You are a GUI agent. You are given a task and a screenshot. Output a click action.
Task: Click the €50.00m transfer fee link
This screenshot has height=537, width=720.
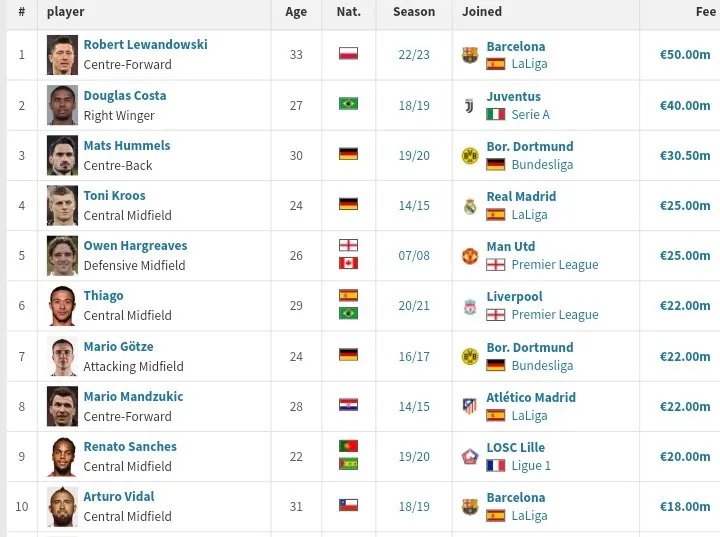pos(684,54)
